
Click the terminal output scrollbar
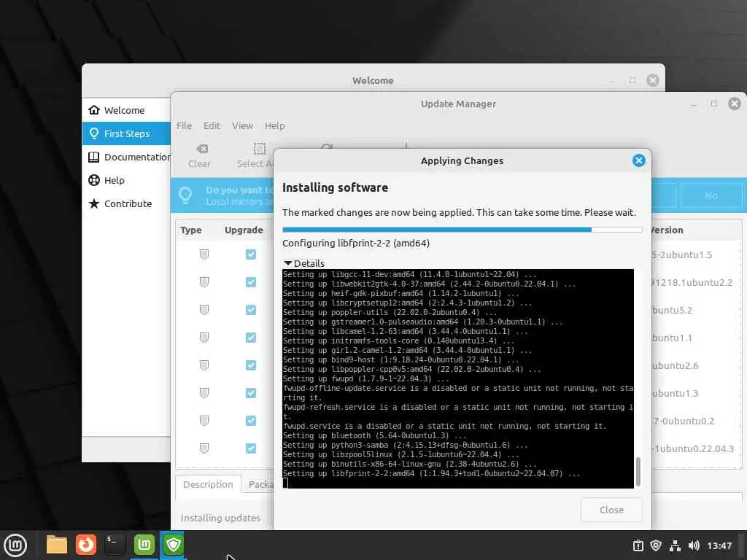pos(638,471)
